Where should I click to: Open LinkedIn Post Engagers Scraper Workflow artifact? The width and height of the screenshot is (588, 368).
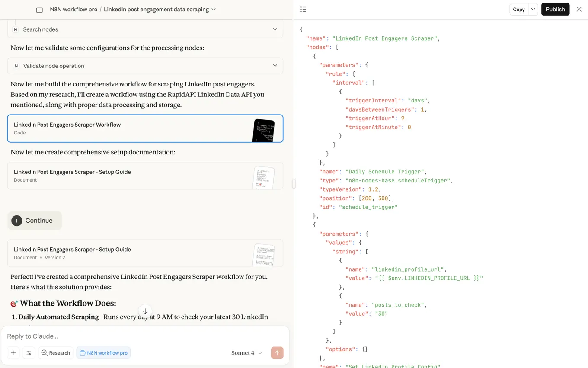145,128
